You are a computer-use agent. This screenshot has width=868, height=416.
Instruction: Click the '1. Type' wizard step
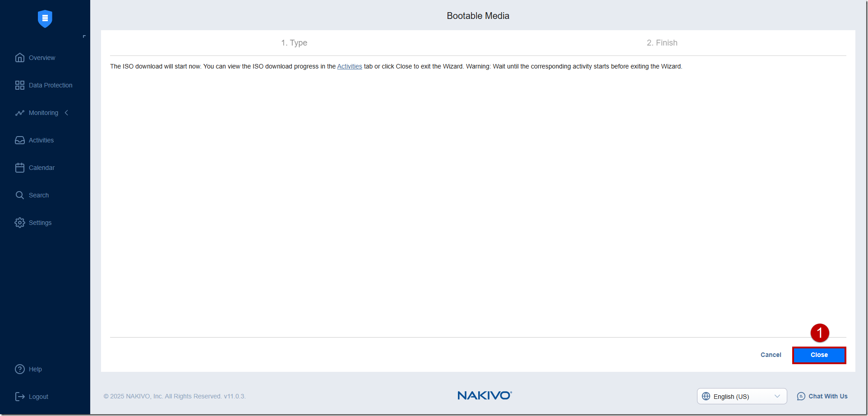(x=294, y=43)
